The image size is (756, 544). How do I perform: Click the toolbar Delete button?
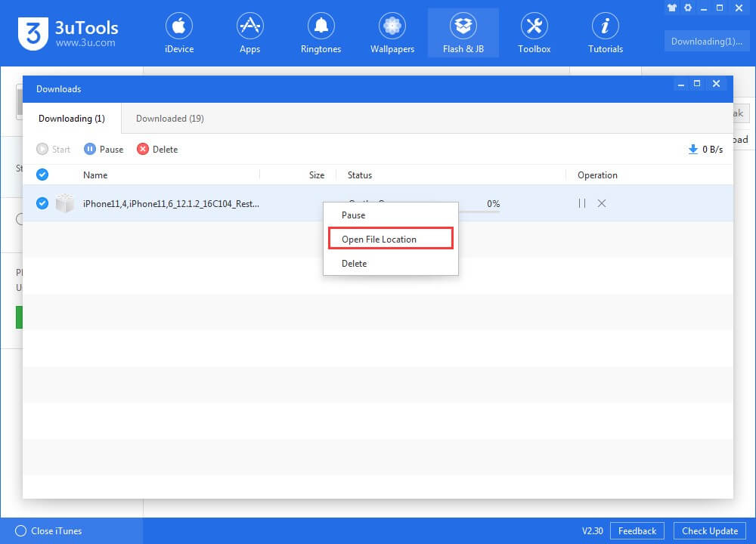(x=157, y=150)
